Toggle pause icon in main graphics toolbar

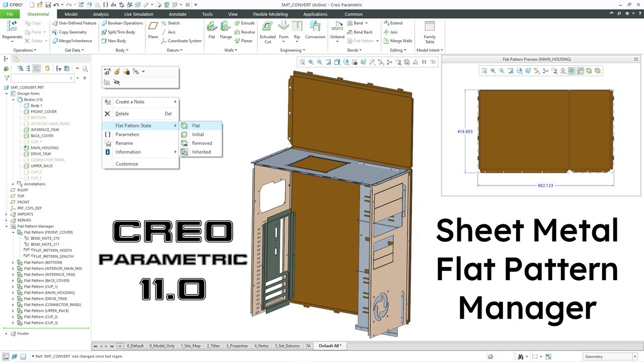coord(424,62)
